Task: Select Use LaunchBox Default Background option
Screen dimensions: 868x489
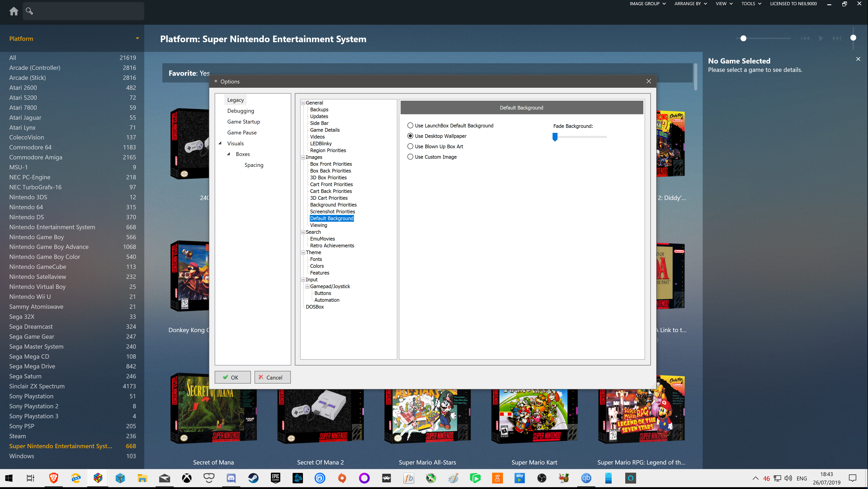Action: pos(410,125)
